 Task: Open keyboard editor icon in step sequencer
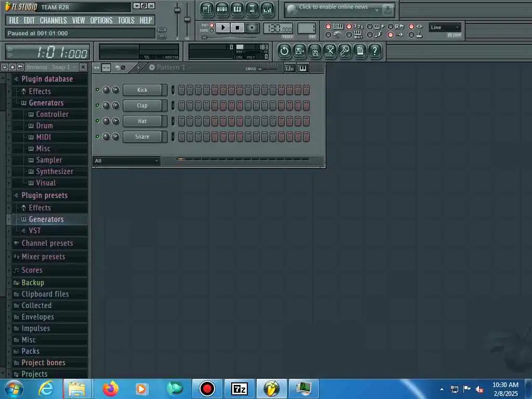click(x=303, y=68)
